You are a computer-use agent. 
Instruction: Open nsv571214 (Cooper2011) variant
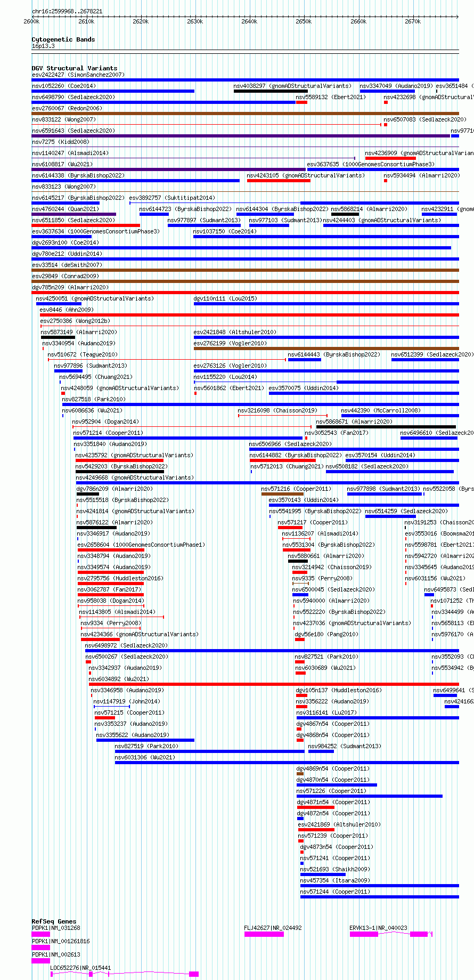pyautogui.click(x=109, y=433)
